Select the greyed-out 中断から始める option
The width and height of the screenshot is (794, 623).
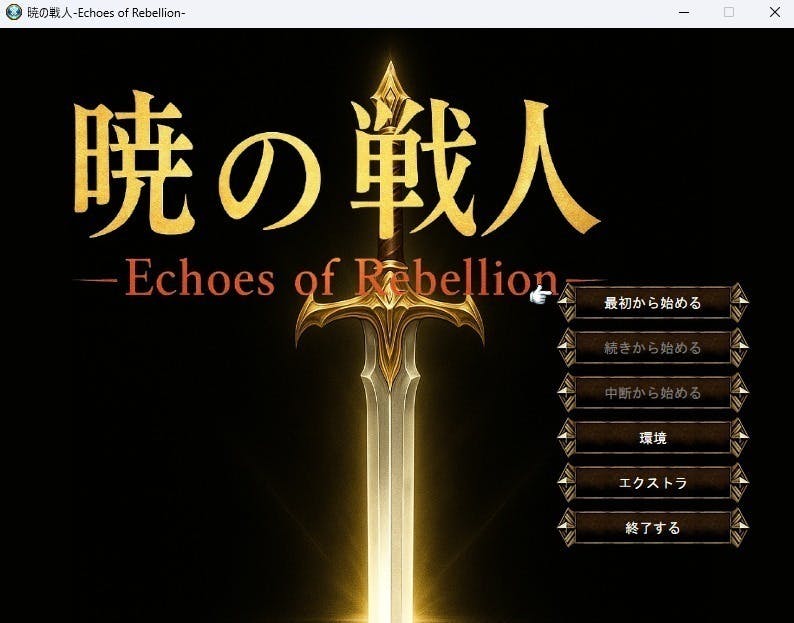(x=653, y=393)
